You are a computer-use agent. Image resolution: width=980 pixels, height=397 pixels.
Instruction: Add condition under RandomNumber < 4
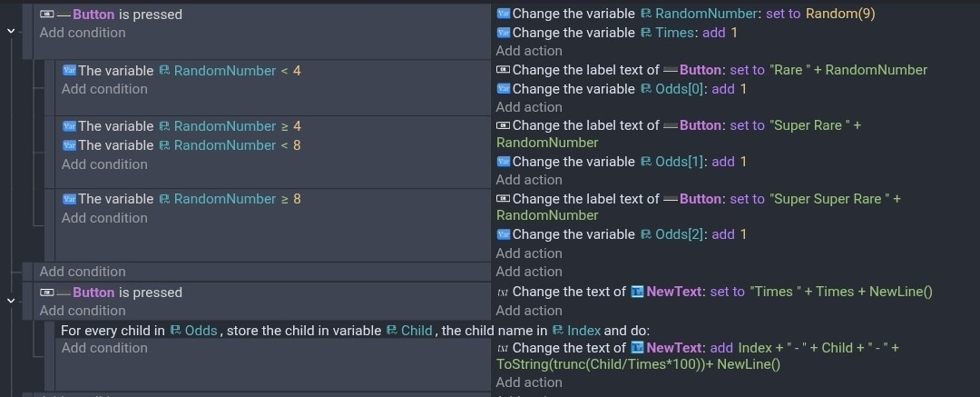pos(104,89)
